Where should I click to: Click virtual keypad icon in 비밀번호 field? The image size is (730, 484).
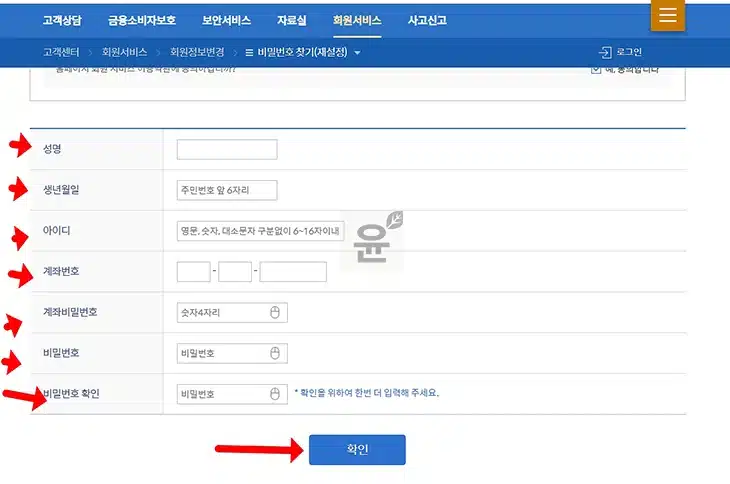tap(275, 353)
